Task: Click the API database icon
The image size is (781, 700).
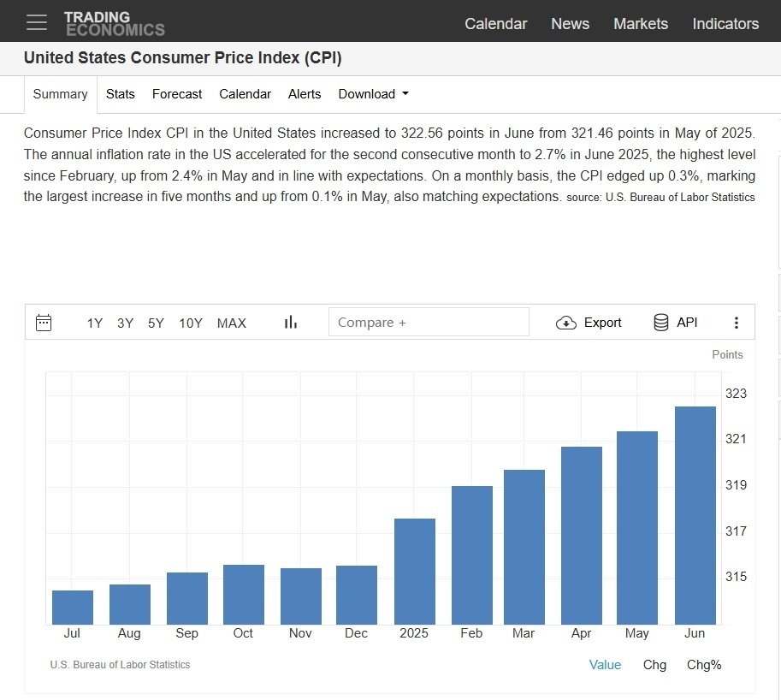Action: point(661,323)
